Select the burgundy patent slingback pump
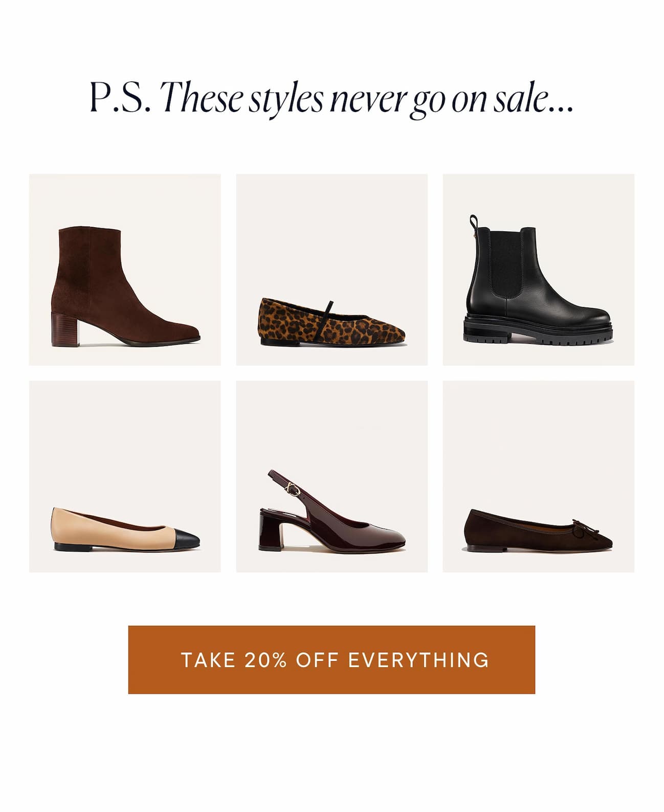The image size is (664, 812). [x=331, y=476]
